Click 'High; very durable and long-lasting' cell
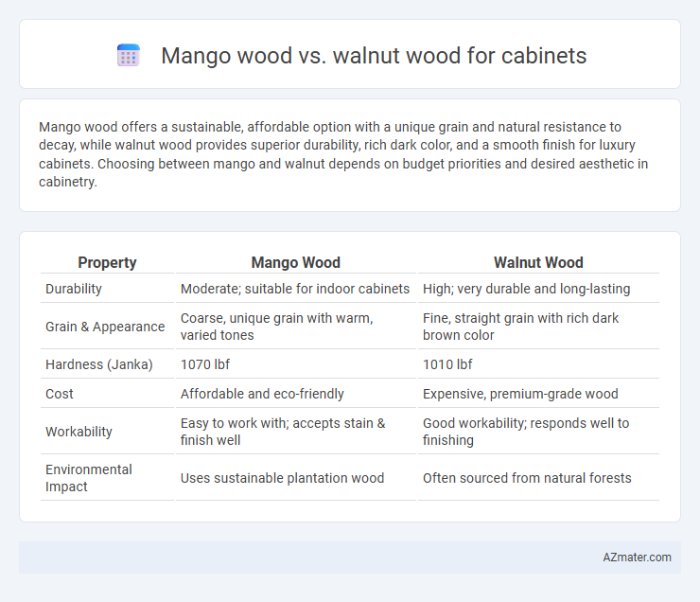 (526, 289)
